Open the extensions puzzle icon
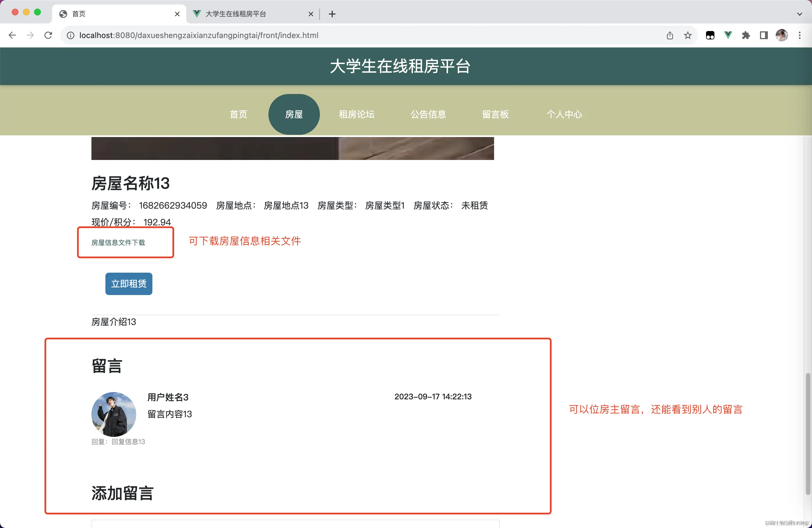 coord(746,35)
